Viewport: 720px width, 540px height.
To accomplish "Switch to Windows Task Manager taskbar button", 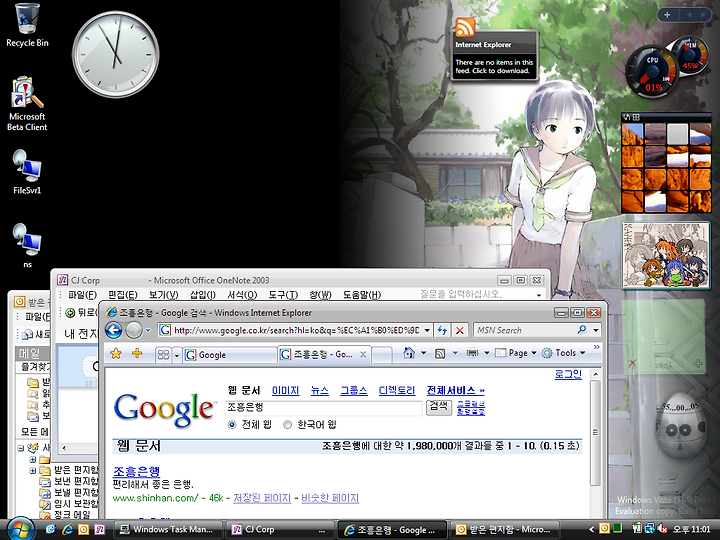I will point(168,529).
